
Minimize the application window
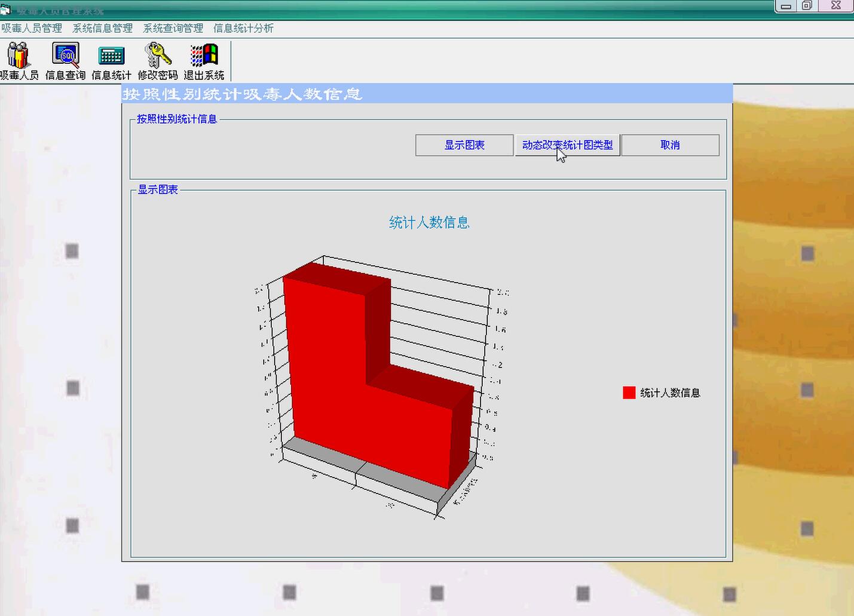point(786,6)
